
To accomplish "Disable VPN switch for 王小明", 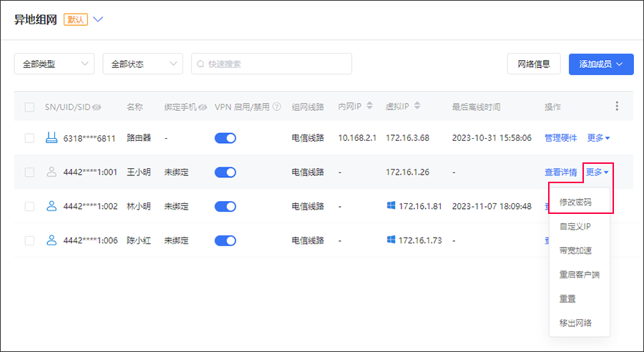I will 225,172.
